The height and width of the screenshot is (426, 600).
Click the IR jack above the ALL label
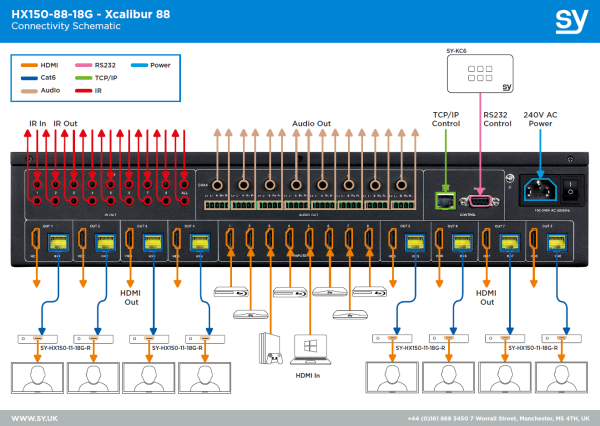tap(184, 184)
